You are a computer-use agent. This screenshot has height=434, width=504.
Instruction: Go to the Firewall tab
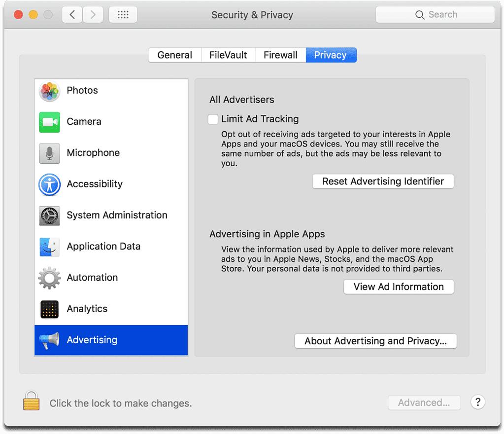280,55
